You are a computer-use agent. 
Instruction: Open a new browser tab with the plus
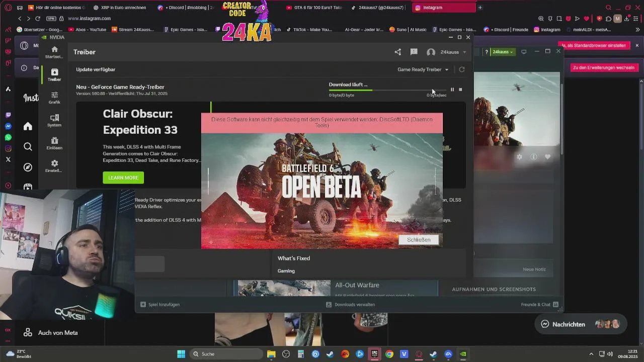click(480, 8)
